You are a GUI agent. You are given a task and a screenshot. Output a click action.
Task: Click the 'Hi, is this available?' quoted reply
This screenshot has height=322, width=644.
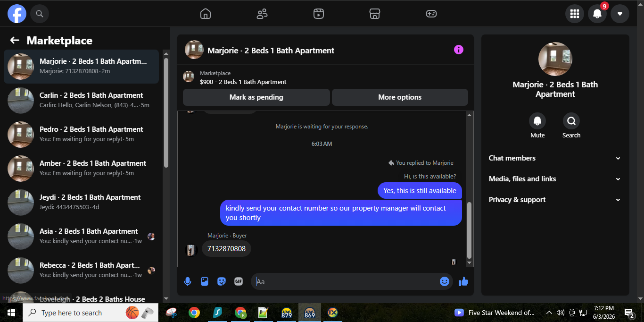click(x=430, y=177)
